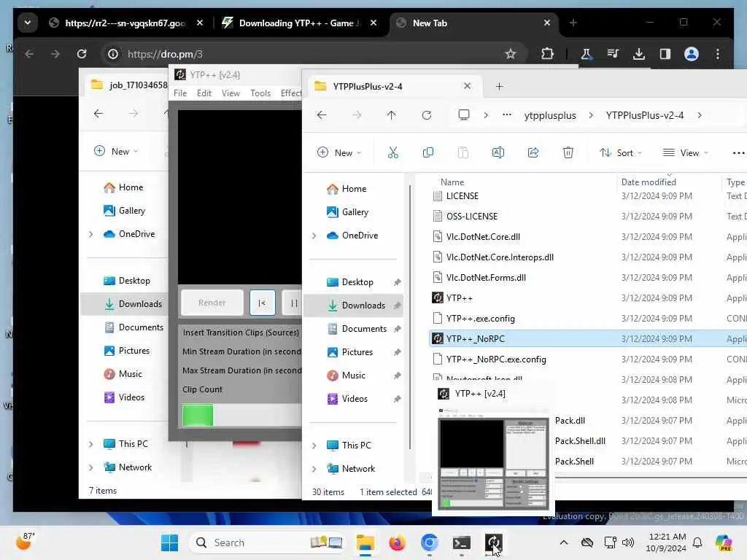Switch to the Downloading YTP++ browser tab

tap(299, 23)
